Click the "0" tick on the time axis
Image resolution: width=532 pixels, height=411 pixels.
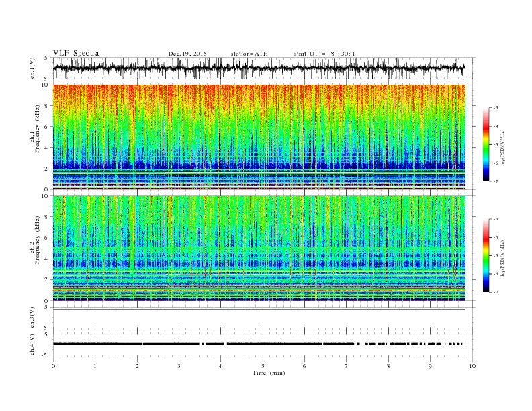tap(53, 366)
